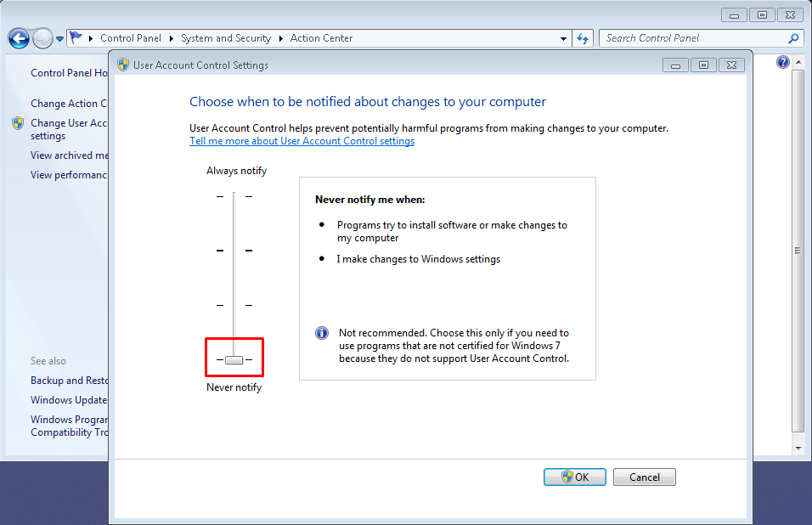Select System and Security breadcrumb
This screenshot has height=525, width=812.
click(x=226, y=38)
